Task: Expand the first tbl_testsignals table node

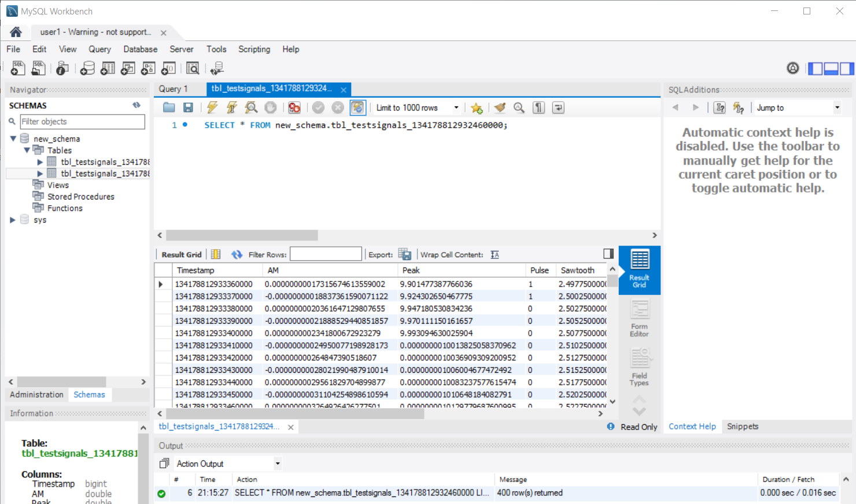Action: click(40, 162)
